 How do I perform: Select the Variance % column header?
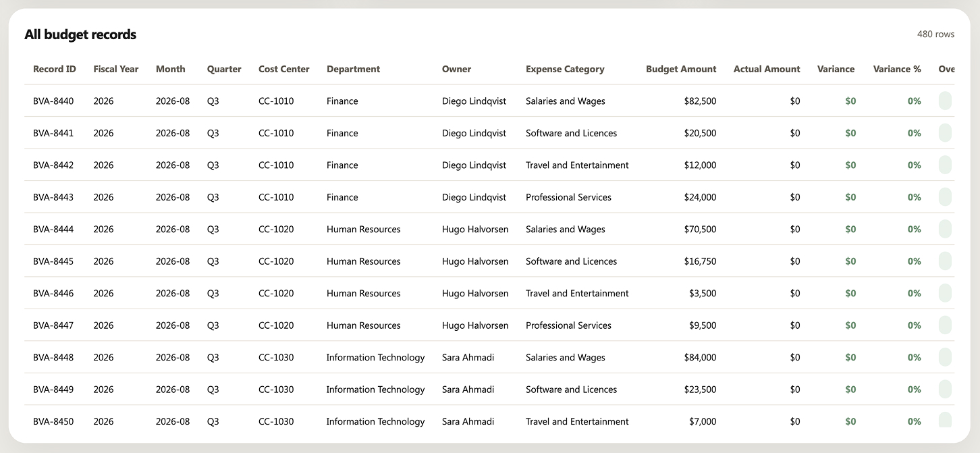tap(897, 69)
